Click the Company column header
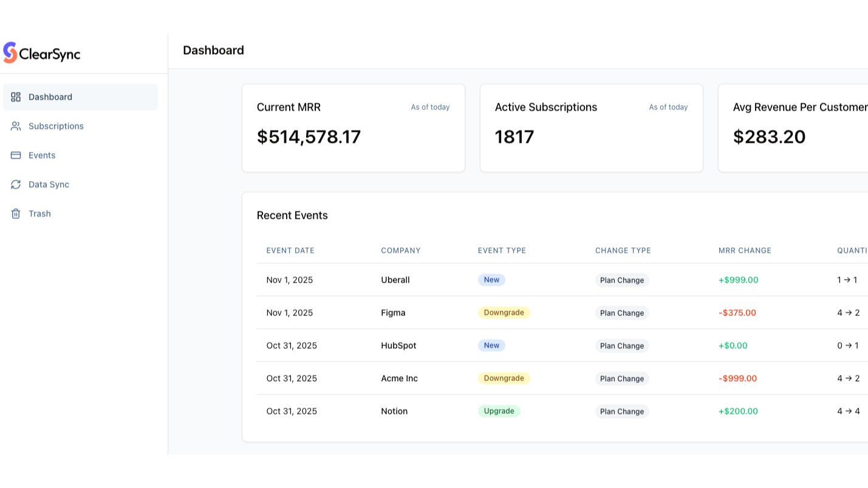Image resolution: width=868 pixels, height=488 pixels. pos(400,250)
